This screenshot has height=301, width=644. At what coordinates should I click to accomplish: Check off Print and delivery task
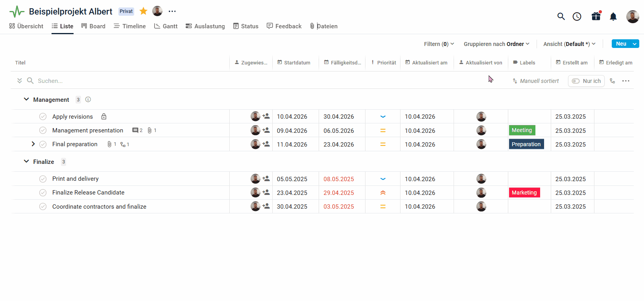pos(43,179)
